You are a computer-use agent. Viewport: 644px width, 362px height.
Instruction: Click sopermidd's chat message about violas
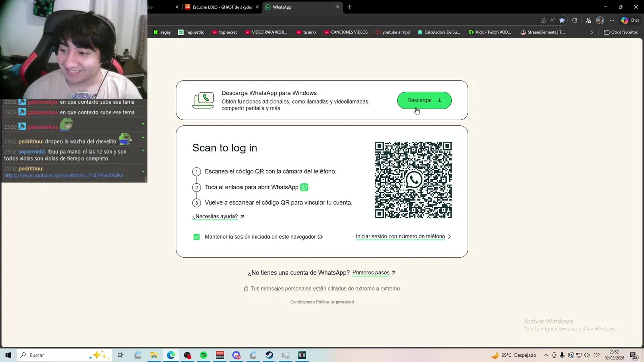pyautogui.click(x=65, y=155)
